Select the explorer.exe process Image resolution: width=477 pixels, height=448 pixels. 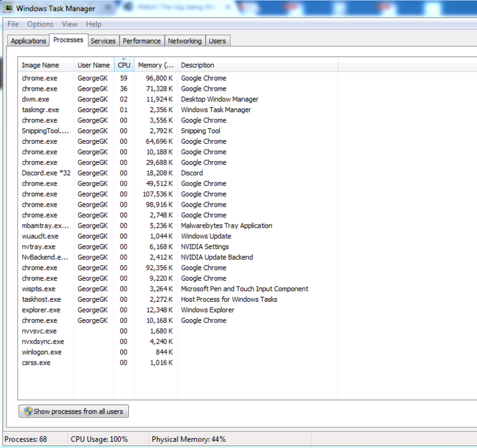(178, 310)
